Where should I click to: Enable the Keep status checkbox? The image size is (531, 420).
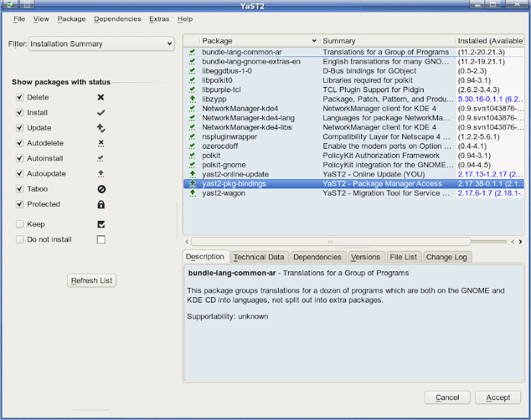pyautogui.click(x=19, y=224)
